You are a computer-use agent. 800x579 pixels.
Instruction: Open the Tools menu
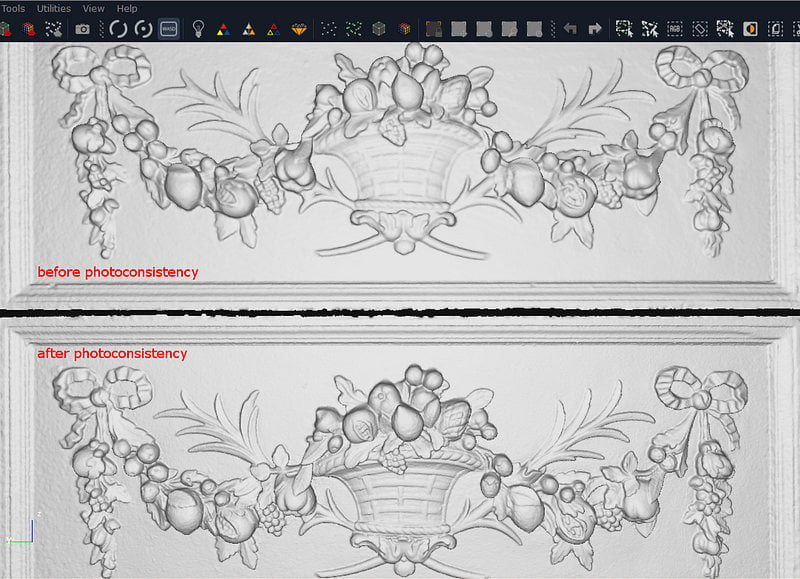pos(13,8)
